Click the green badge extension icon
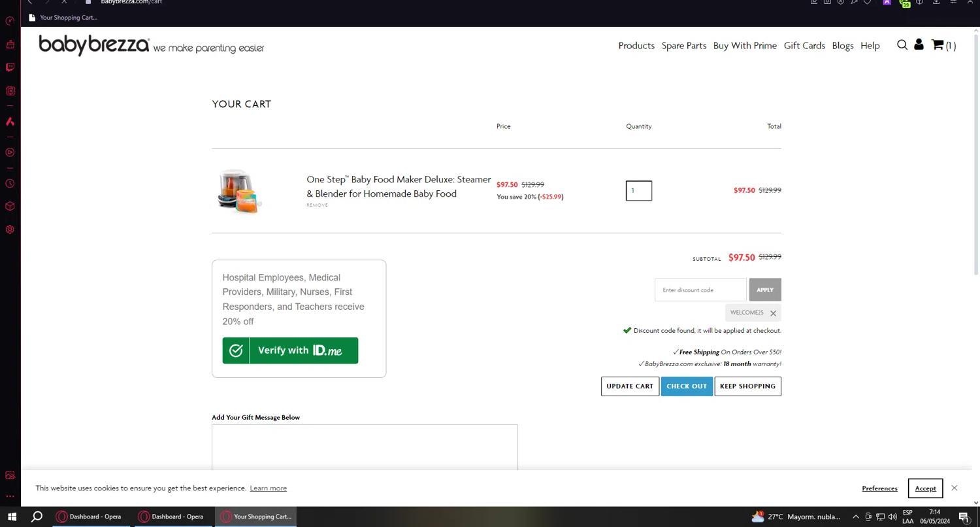 tap(906, 3)
